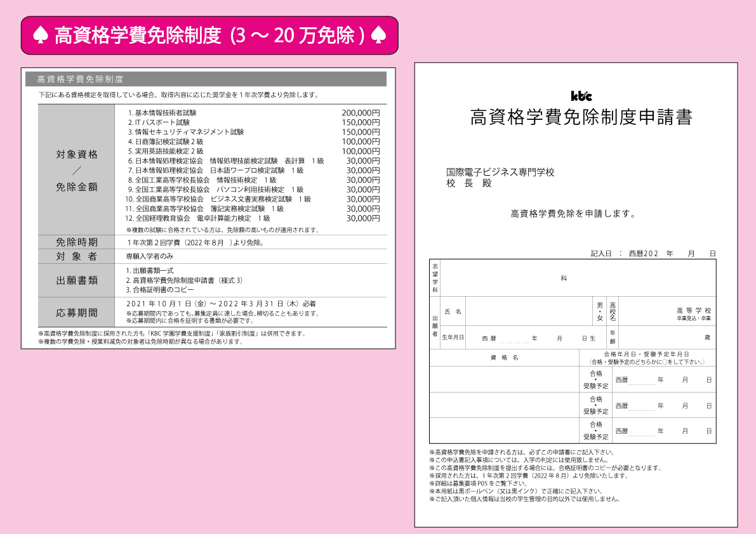756x534 pixels.
Task: Select the item 2. 高資格学費免除制度申請書 (様式3)
Action: point(184,280)
